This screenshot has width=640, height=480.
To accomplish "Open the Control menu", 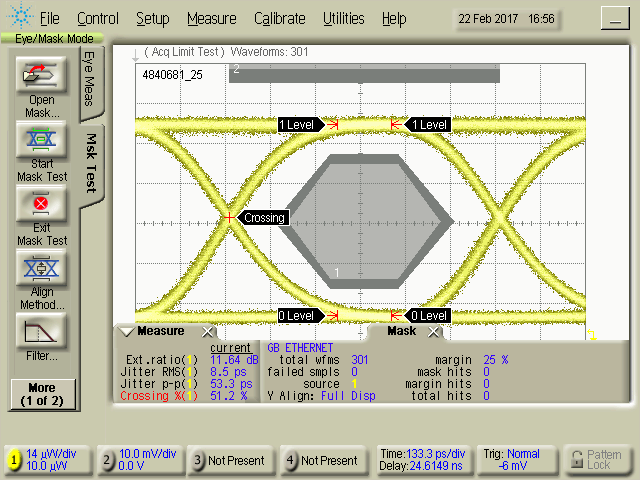I will pos(98,19).
